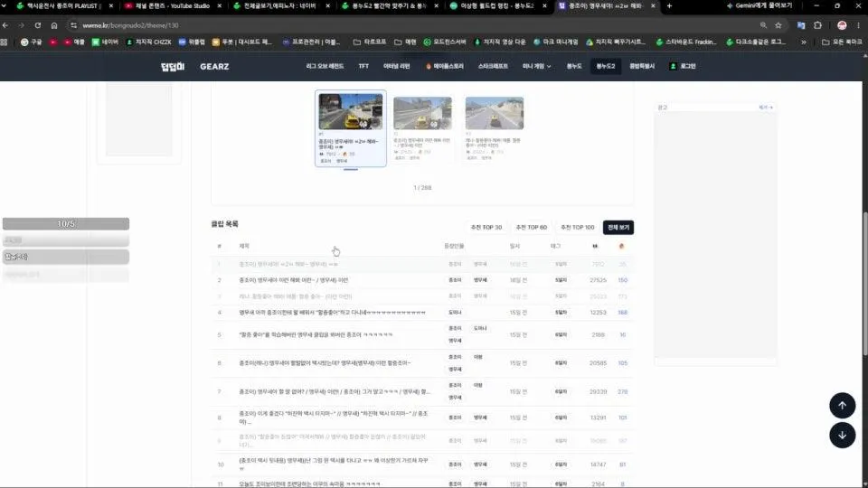868x488 pixels.
Task: Click the page vertical scrollbar thumb
Action: 864,283
